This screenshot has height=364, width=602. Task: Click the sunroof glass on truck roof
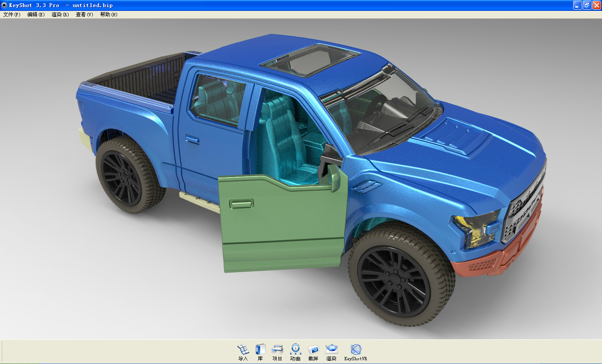point(309,61)
